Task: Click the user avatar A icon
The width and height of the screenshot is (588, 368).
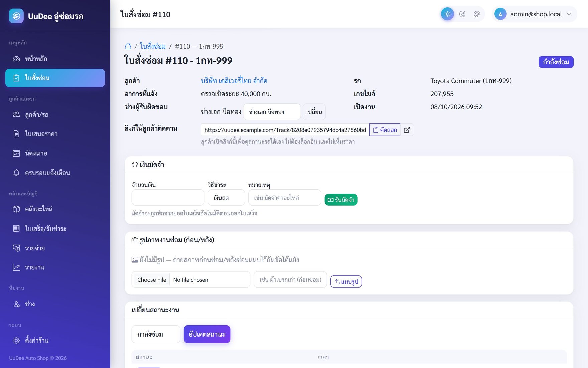Action: tap(500, 14)
